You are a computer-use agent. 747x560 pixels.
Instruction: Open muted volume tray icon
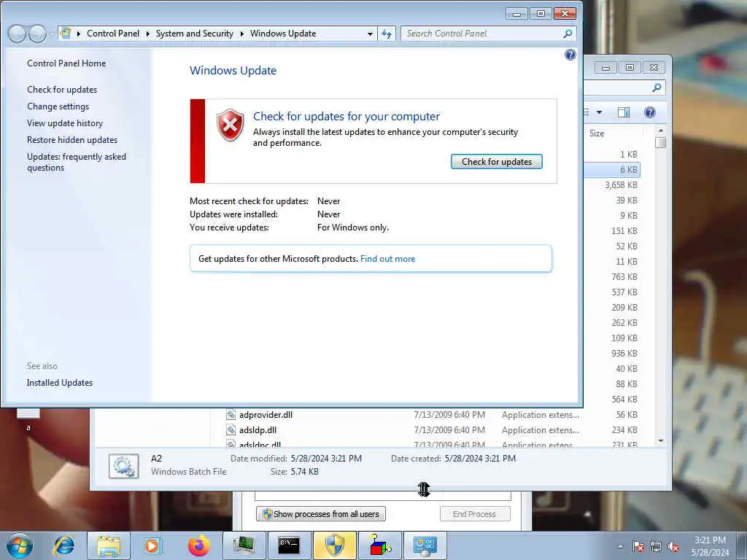tap(673, 547)
